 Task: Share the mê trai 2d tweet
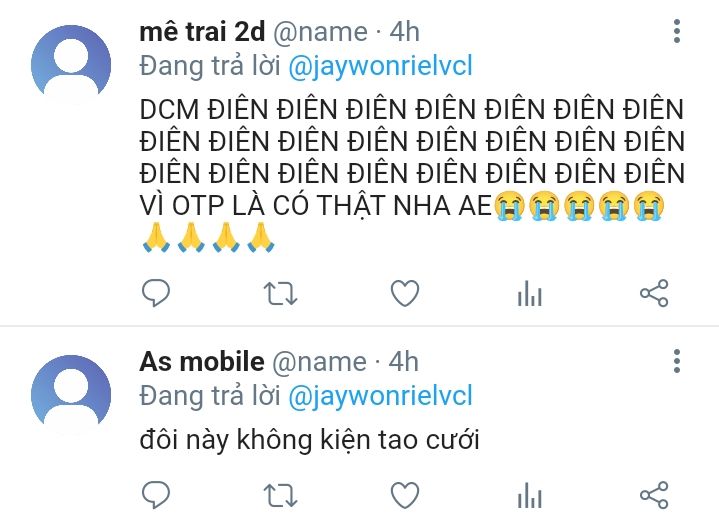pos(654,293)
